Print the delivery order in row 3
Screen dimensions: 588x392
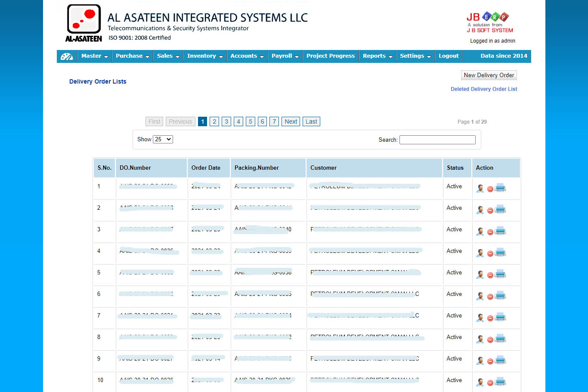(x=500, y=230)
